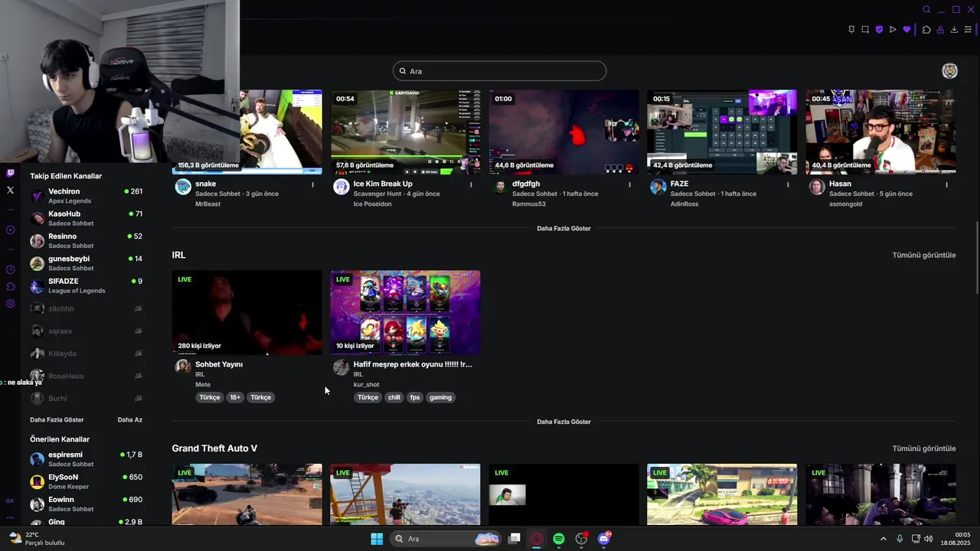Play the FAZE clip thumbnail
This screenshot has width=980, height=551.
point(722,132)
